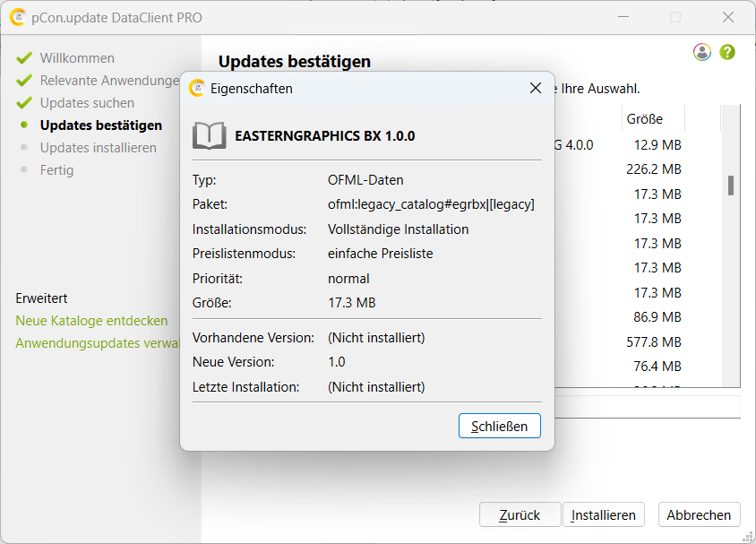Click the green checkmark next to Updates suchen
The width and height of the screenshot is (756, 544).
tap(24, 103)
